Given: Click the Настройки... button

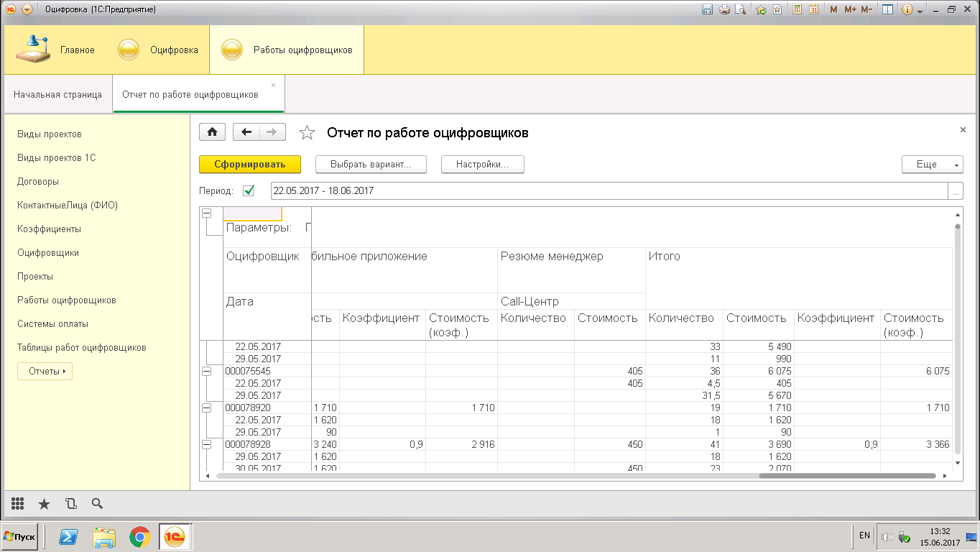Looking at the screenshot, I should (482, 165).
